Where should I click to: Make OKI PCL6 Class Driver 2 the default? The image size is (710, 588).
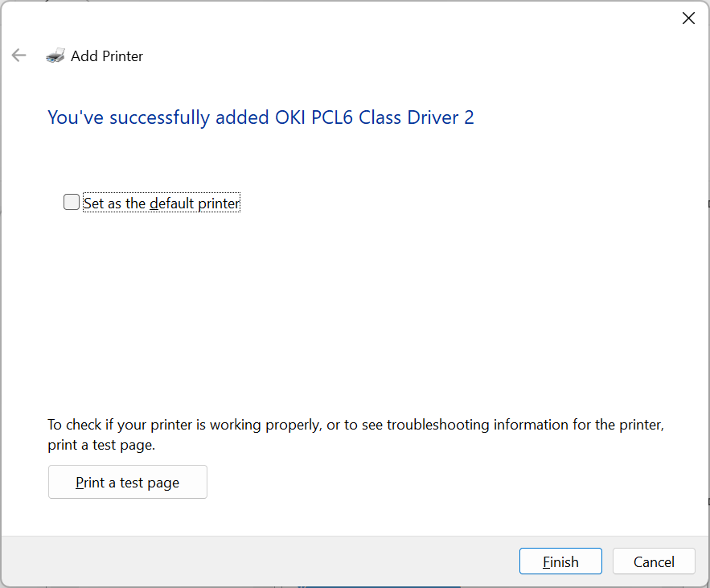coord(72,202)
